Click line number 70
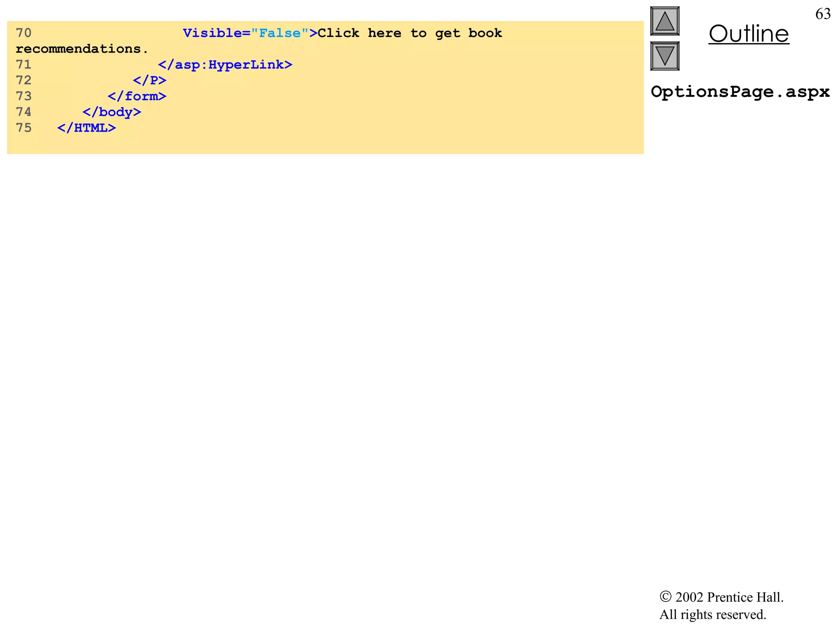 [x=24, y=33]
